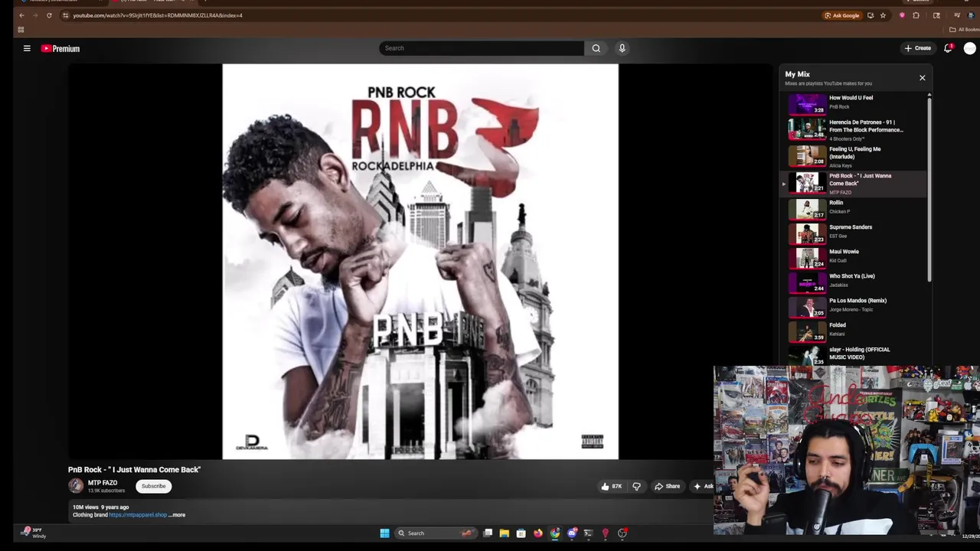The height and width of the screenshot is (551, 980).
Task: Click the '10M views 9 years ago' text
Action: (x=100, y=507)
